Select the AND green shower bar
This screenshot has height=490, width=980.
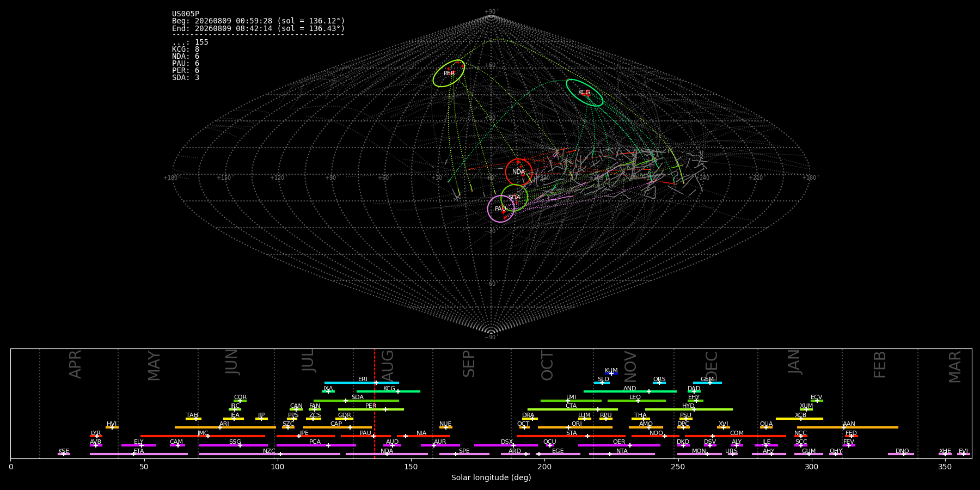630,391
